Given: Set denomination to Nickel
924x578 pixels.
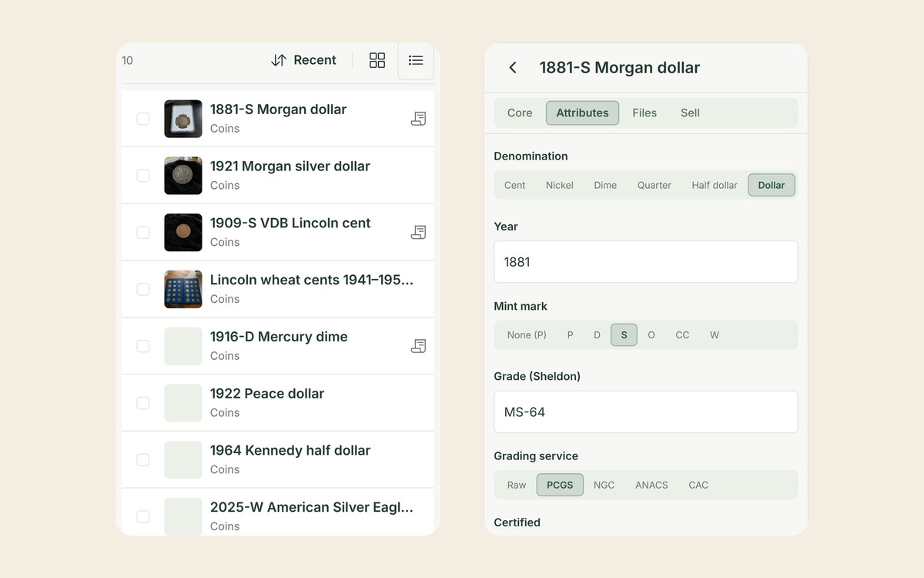Looking at the screenshot, I should pos(560,185).
